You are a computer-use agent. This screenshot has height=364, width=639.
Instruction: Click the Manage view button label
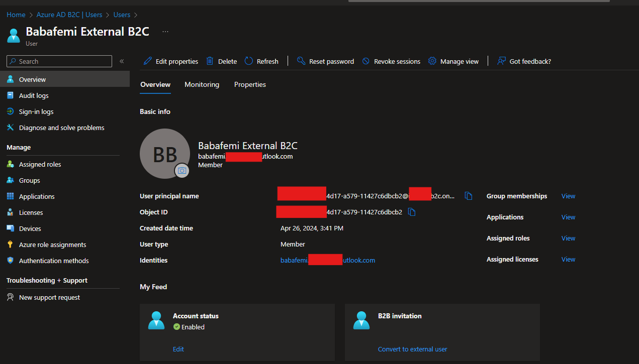[460, 61]
